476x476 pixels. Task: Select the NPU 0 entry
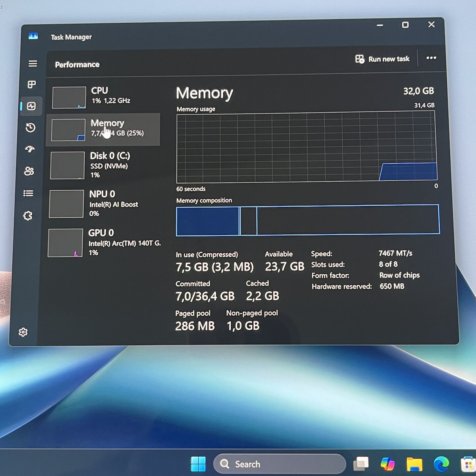point(102,203)
